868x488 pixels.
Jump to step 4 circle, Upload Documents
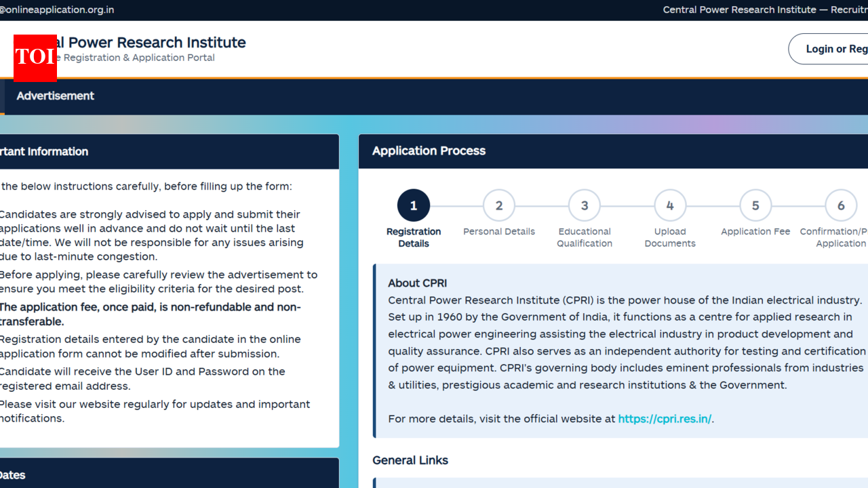670,205
